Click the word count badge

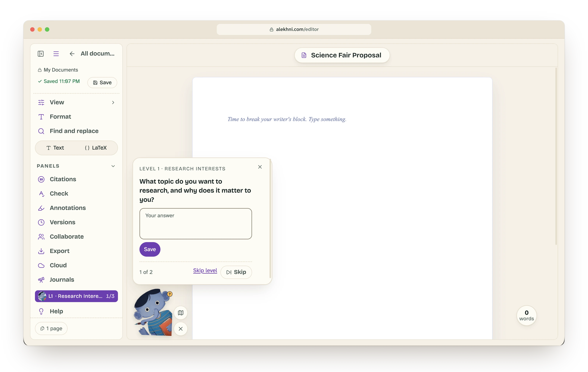coord(527,316)
